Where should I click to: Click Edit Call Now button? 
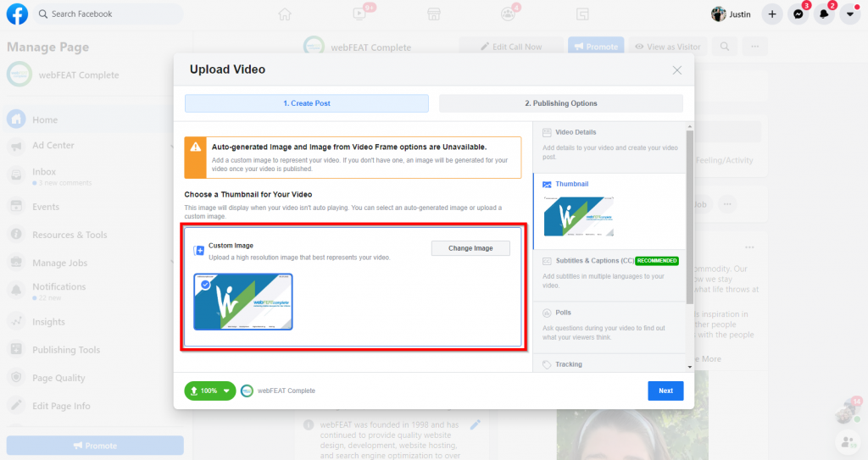tap(511, 47)
